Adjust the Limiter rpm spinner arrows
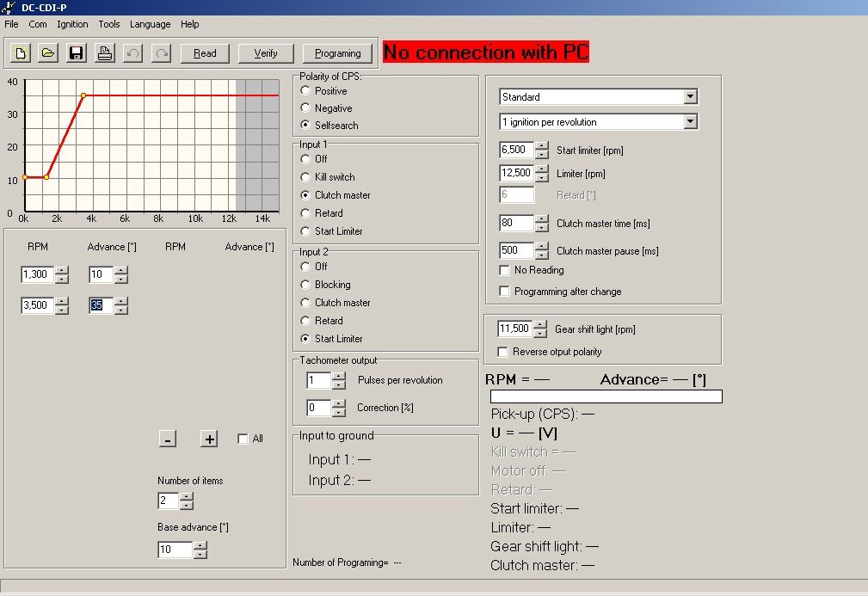 (x=542, y=173)
